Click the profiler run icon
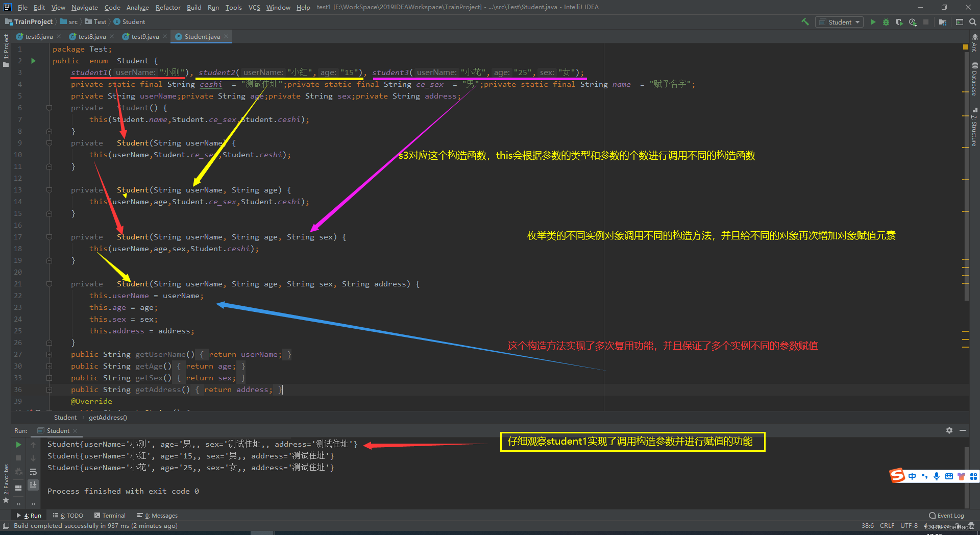This screenshot has height=535, width=980. [913, 22]
